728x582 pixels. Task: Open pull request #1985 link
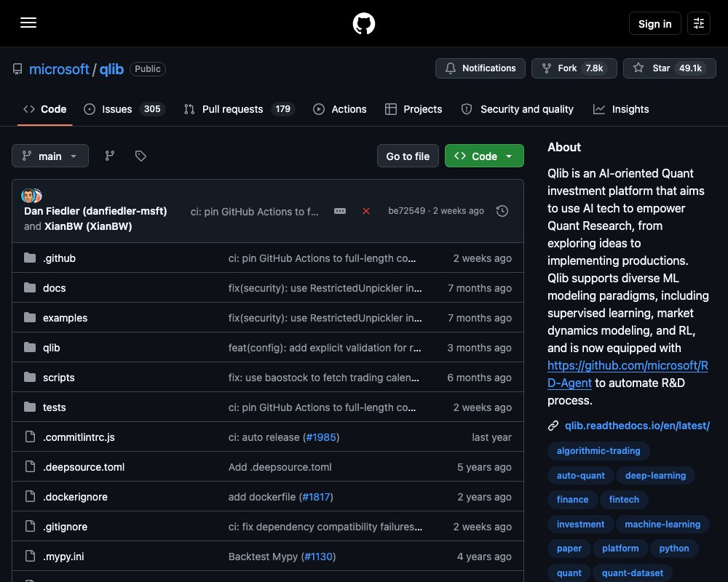[321, 437]
